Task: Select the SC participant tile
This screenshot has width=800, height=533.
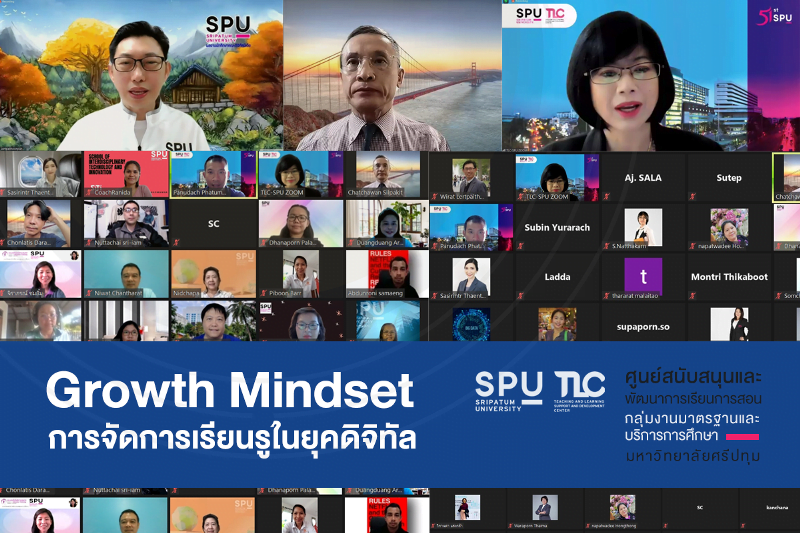Action: 213,223
